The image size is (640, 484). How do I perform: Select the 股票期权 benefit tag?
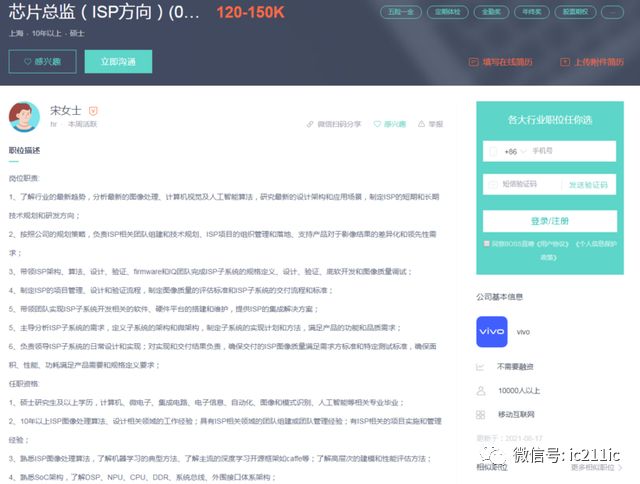pyautogui.click(x=576, y=12)
